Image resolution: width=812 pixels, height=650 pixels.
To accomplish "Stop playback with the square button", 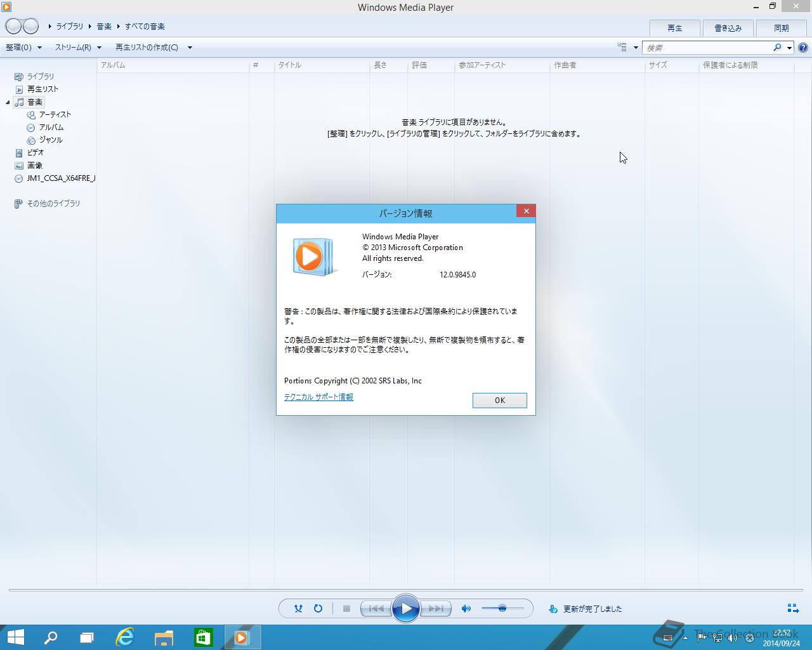I will click(346, 608).
